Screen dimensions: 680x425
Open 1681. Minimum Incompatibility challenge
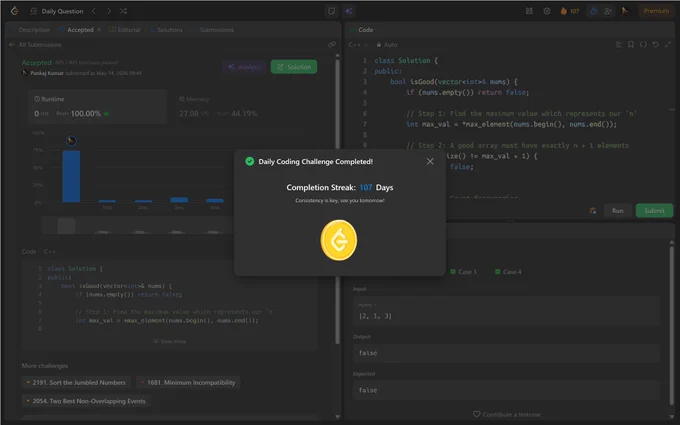pos(189,382)
